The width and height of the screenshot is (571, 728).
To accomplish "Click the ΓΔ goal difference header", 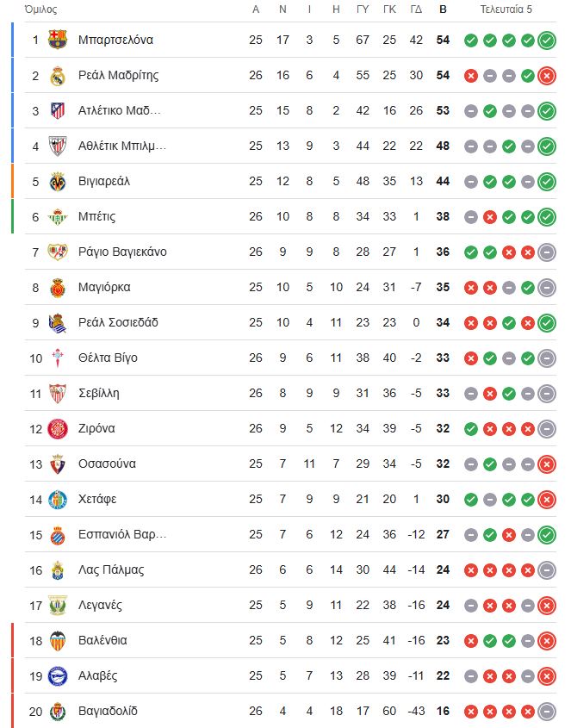I will click(416, 9).
